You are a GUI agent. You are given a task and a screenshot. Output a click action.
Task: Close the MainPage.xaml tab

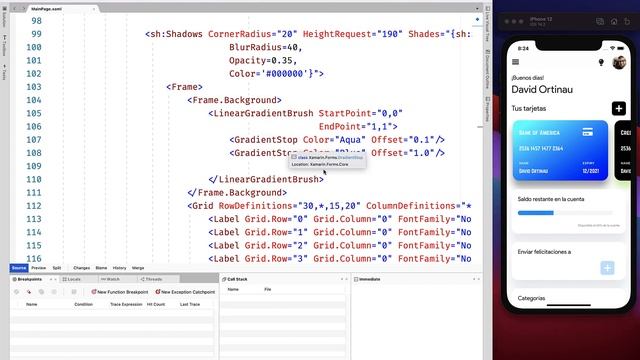click(94, 9)
